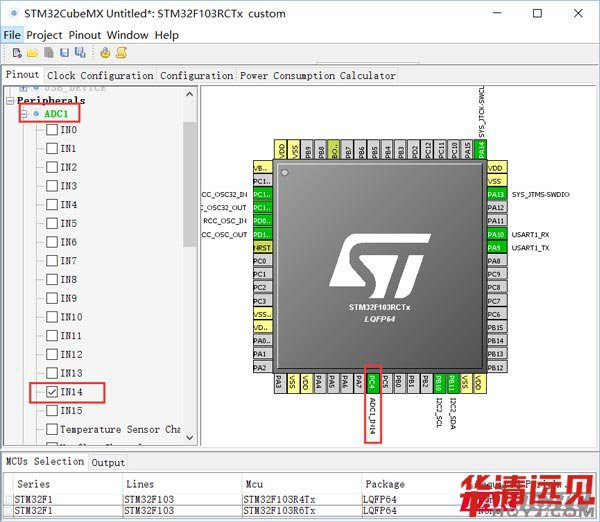Image resolution: width=600 pixels, height=522 pixels.
Task: Click the Generate Code icon
Action: (x=105, y=53)
